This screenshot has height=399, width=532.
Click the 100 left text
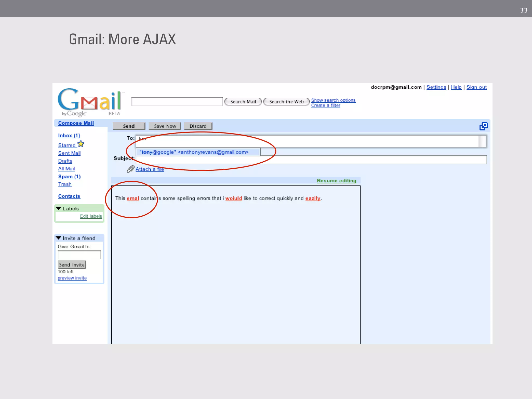coord(66,272)
